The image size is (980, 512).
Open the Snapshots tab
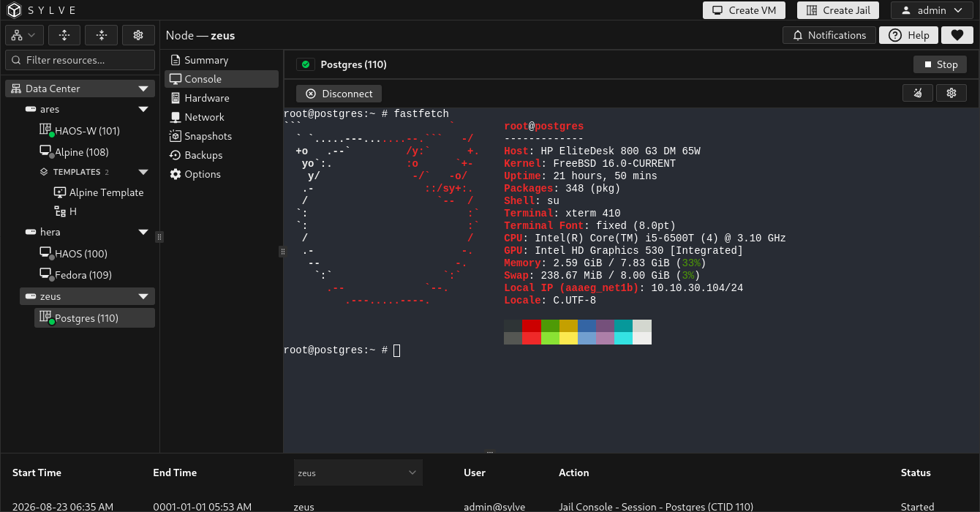point(222,136)
